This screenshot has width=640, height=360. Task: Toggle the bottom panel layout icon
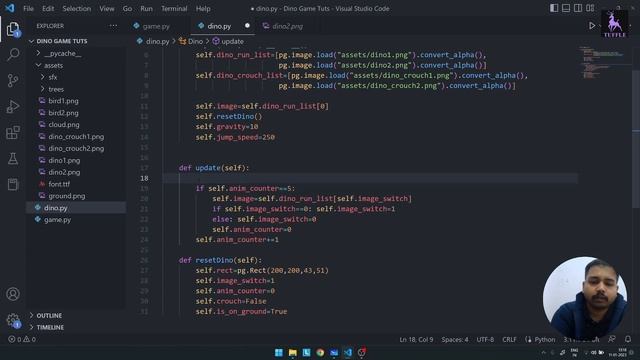coord(566,8)
